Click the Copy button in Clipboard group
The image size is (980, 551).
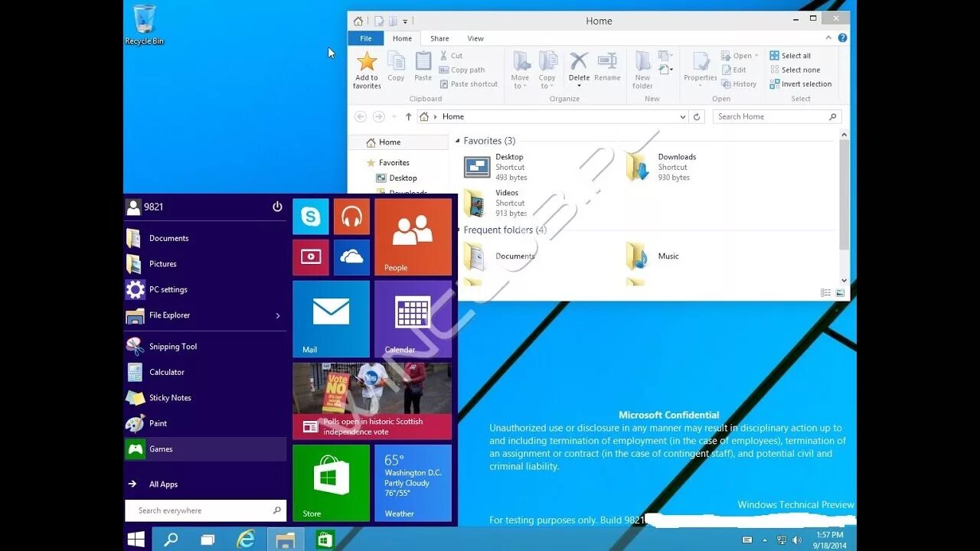(x=396, y=67)
